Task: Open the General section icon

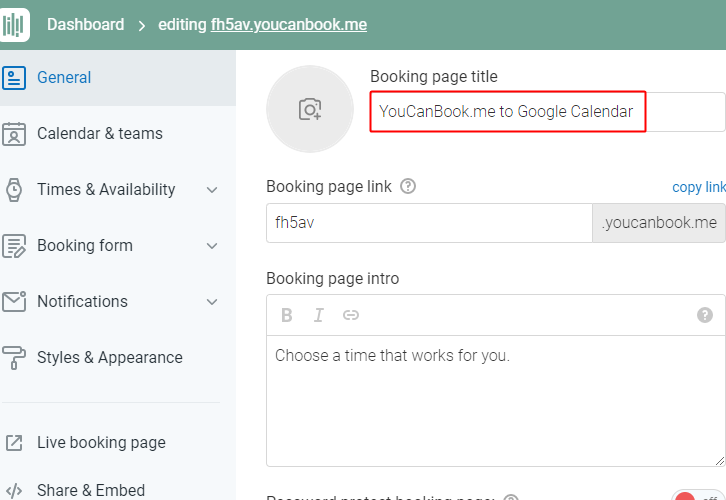Action: (14, 78)
